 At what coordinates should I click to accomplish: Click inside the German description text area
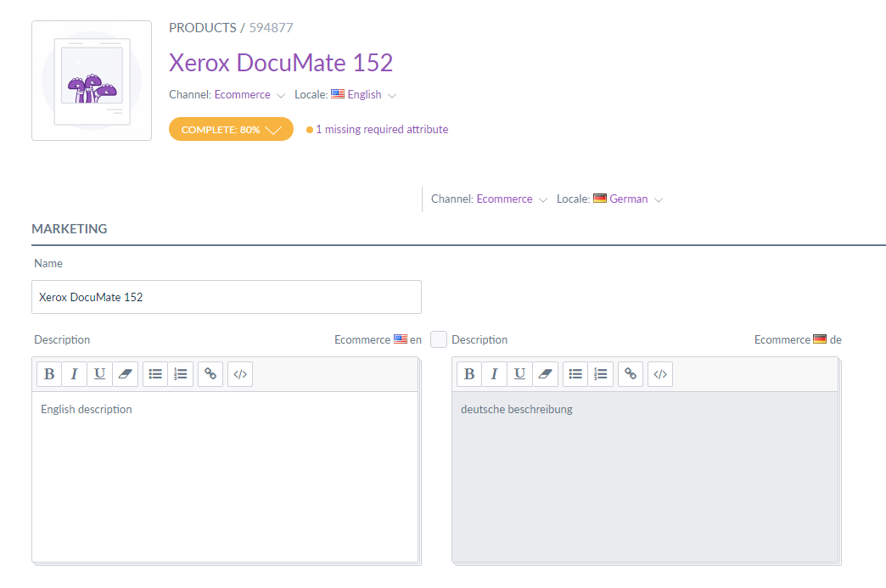pyautogui.click(x=645, y=477)
